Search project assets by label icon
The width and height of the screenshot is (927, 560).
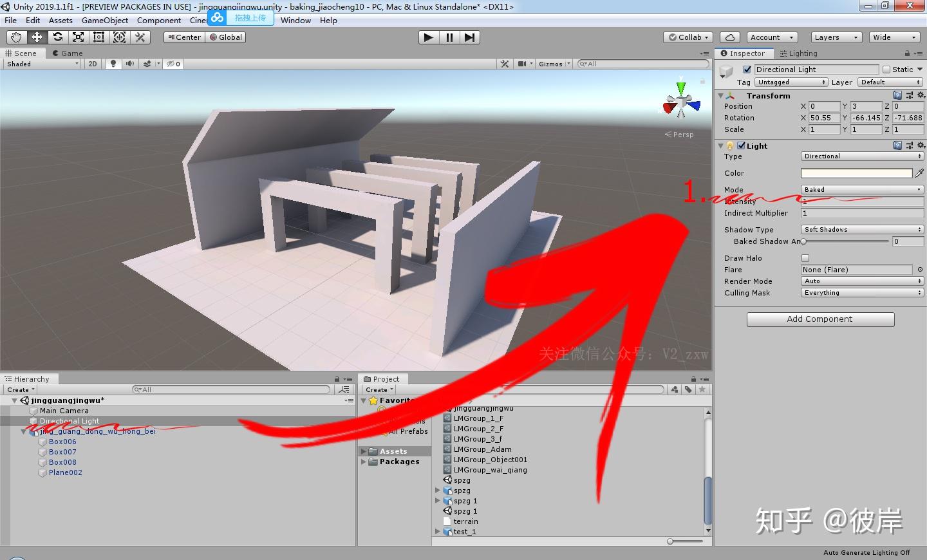point(688,389)
